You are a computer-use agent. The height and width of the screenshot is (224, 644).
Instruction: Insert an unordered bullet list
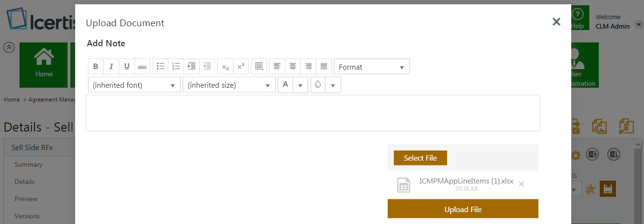click(x=161, y=67)
